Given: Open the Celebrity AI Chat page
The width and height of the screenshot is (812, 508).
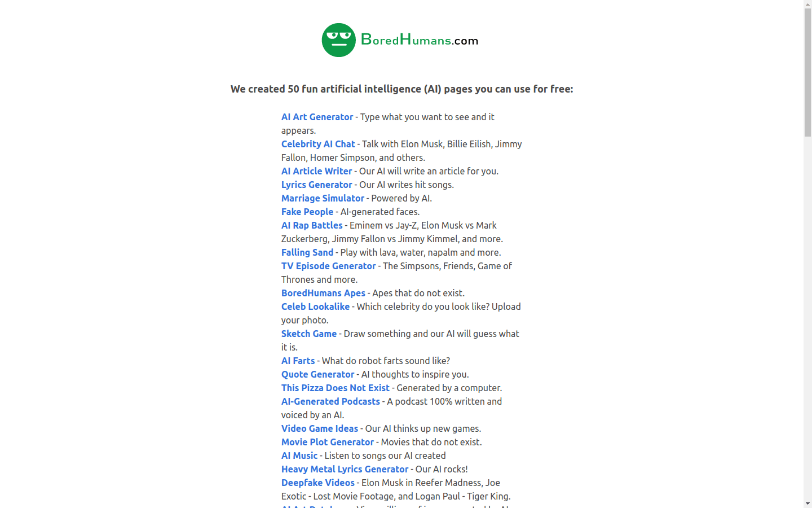Looking at the screenshot, I should click(318, 144).
